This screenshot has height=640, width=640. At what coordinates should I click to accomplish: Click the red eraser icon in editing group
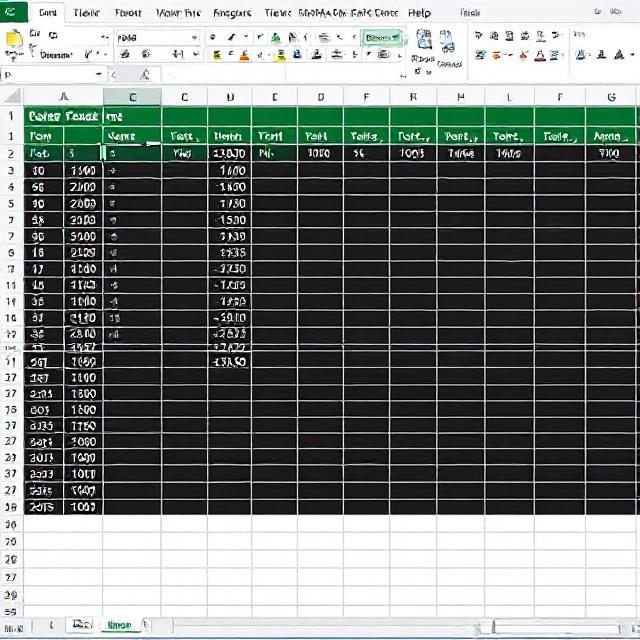tap(524, 55)
